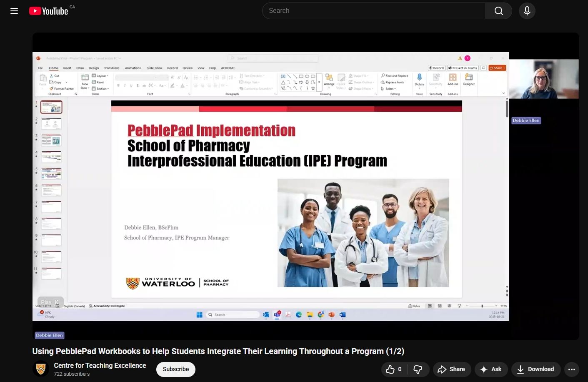Open the Layout dropdown in Slides group
This screenshot has height=382, width=588.
click(101, 75)
